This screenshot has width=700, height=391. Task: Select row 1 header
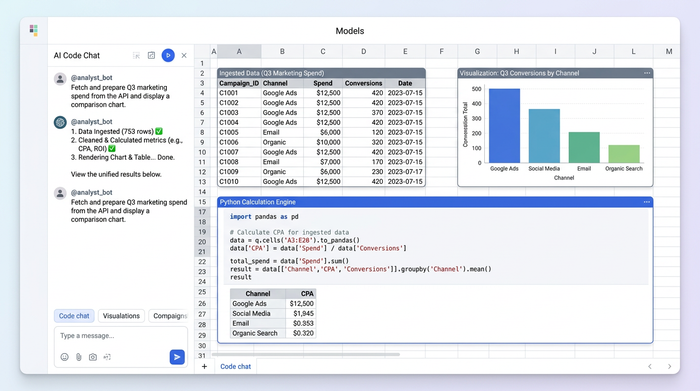pos(202,63)
